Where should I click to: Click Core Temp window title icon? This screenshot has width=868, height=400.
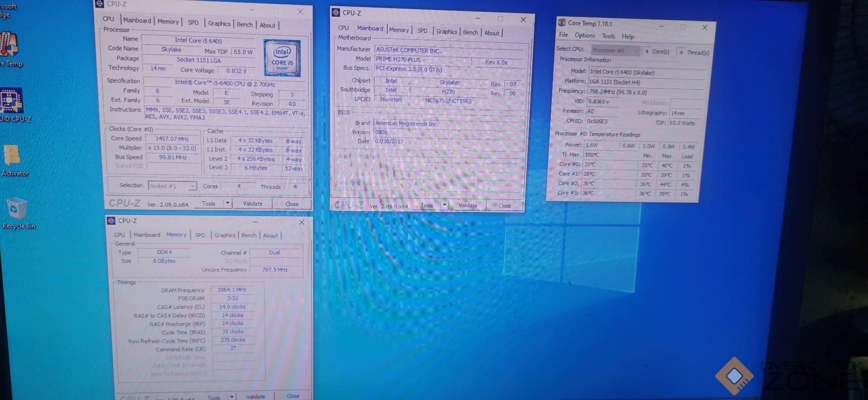[x=562, y=23]
